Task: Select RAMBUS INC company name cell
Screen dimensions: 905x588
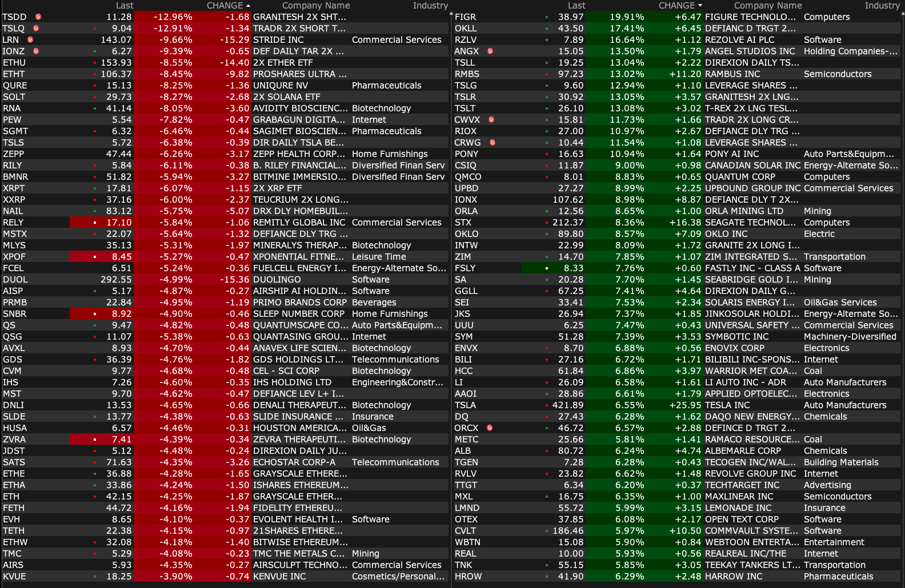Action: point(732,74)
